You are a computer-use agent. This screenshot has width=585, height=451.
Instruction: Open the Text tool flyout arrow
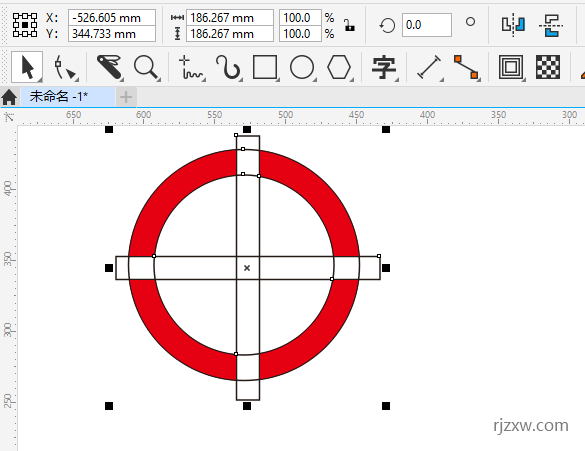[397, 79]
